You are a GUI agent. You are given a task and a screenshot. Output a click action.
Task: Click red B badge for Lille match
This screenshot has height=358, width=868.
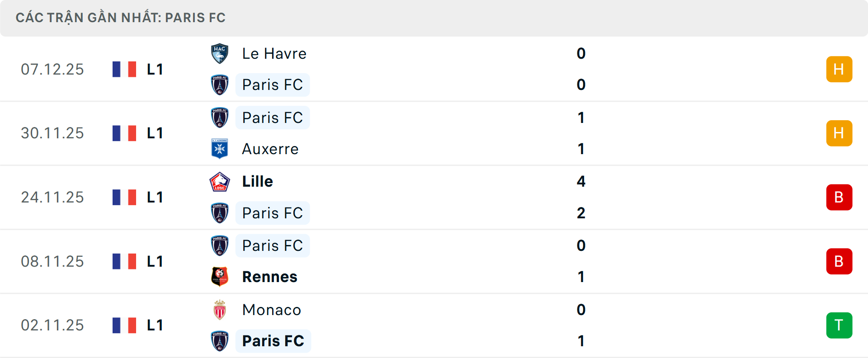click(x=839, y=198)
